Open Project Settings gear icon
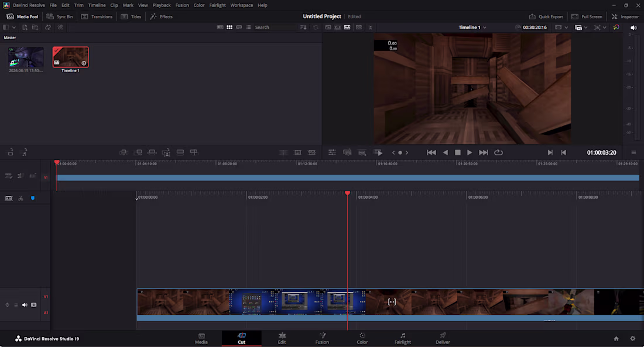 click(632, 338)
